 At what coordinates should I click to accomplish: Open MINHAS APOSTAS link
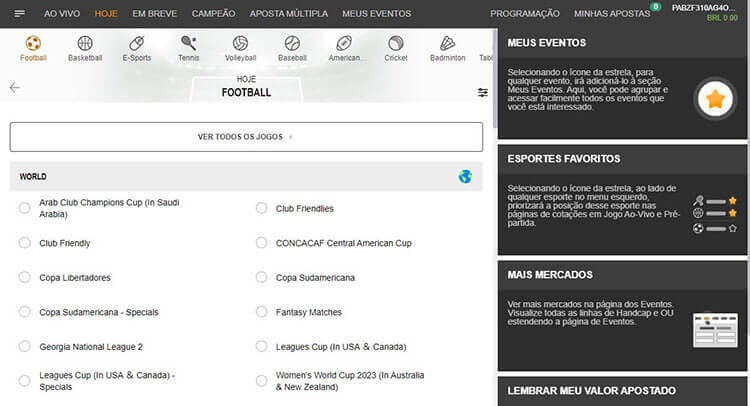click(612, 13)
